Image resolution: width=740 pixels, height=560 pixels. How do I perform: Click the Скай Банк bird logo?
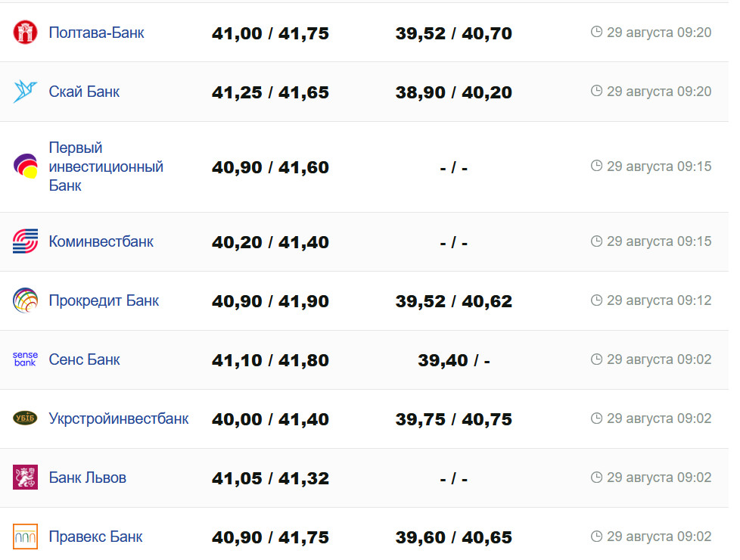pyautogui.click(x=25, y=92)
